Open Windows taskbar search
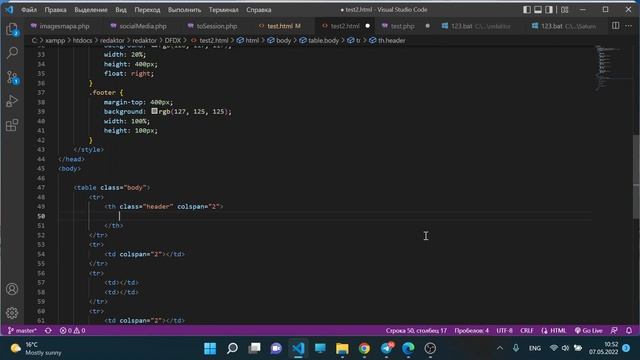 click(232, 348)
